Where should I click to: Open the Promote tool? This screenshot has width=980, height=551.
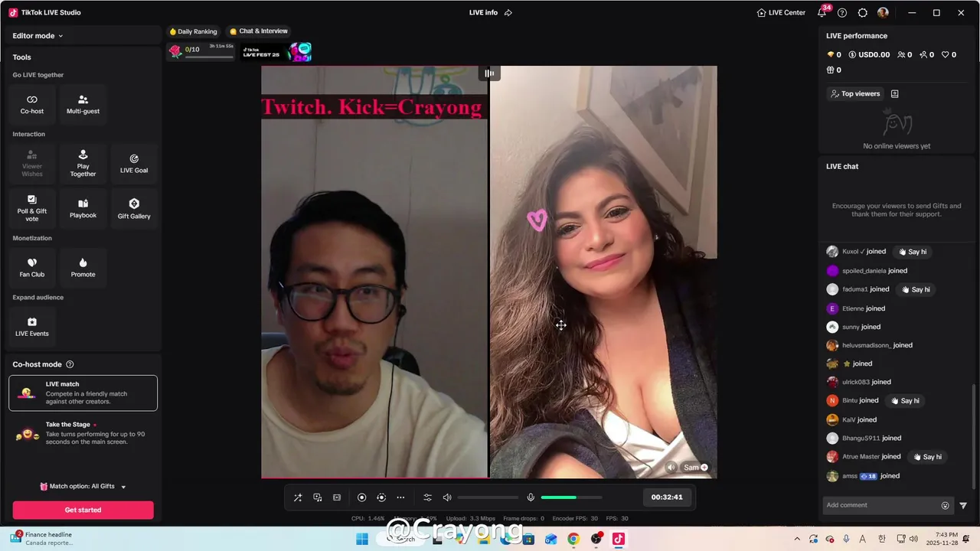pos(83,268)
